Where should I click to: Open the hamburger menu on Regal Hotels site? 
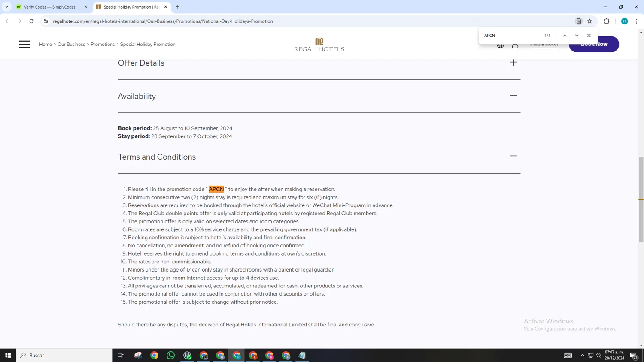tap(24, 44)
